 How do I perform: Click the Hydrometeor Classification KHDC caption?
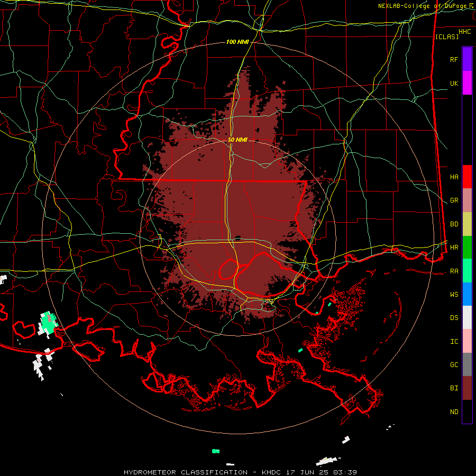[x=240, y=472]
